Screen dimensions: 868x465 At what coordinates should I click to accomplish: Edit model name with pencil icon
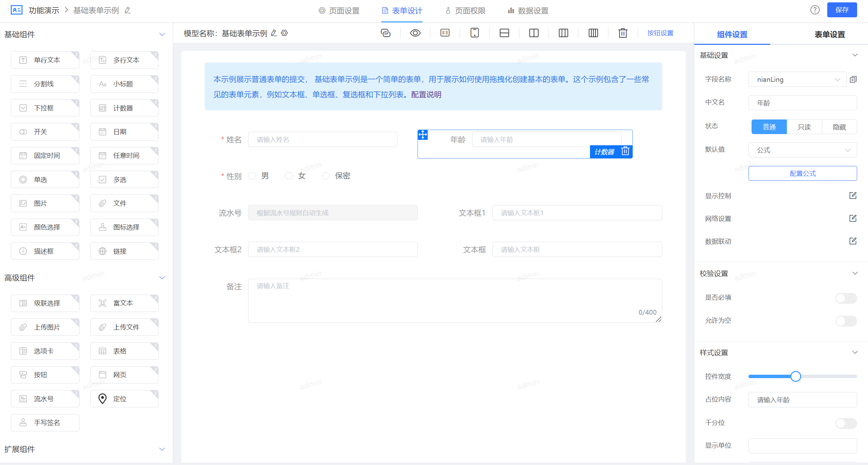click(x=274, y=33)
